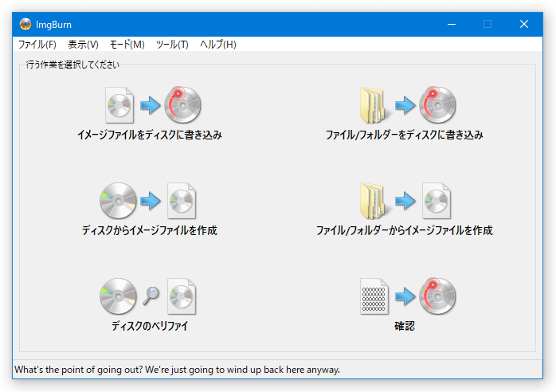Click the folder-to-image icon above ファイル/フォルダーからイメージファイルを作成
The image size is (556, 392).
tap(405, 201)
